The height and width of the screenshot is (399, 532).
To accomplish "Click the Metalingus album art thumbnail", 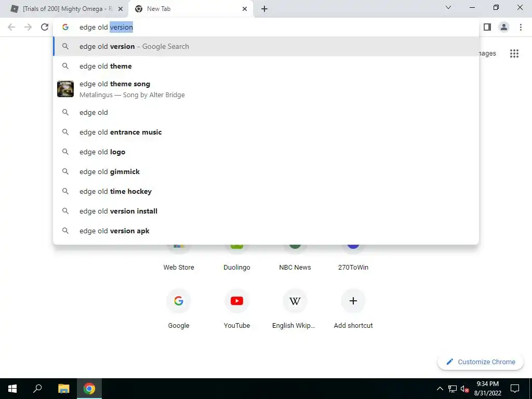I will 65,89.
